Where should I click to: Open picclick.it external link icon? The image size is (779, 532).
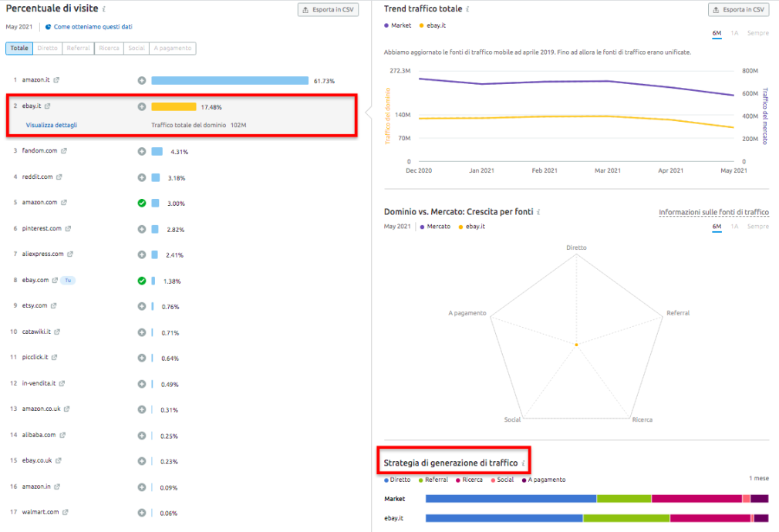[x=55, y=358]
